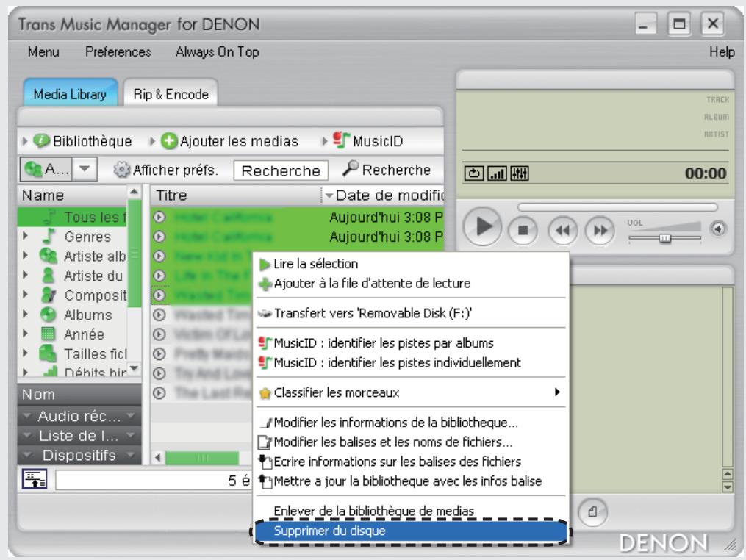Click the Genres music note icon

48,236
